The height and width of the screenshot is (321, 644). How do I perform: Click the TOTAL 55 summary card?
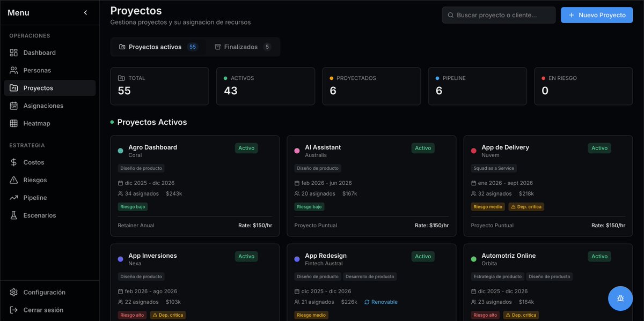[159, 86]
